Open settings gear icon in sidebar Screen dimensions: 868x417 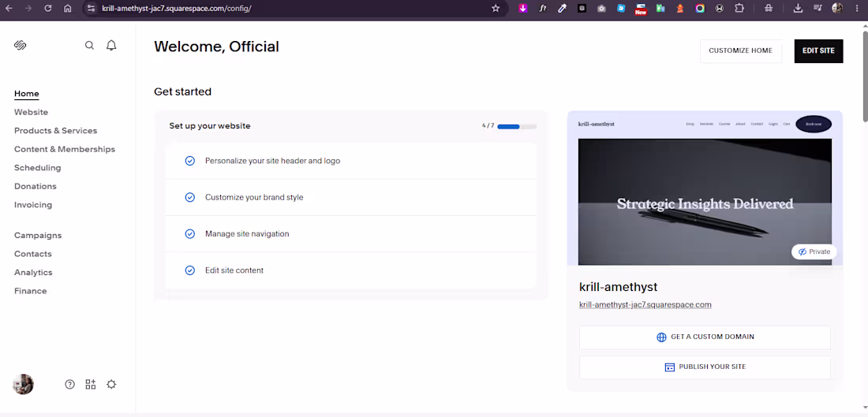click(111, 385)
